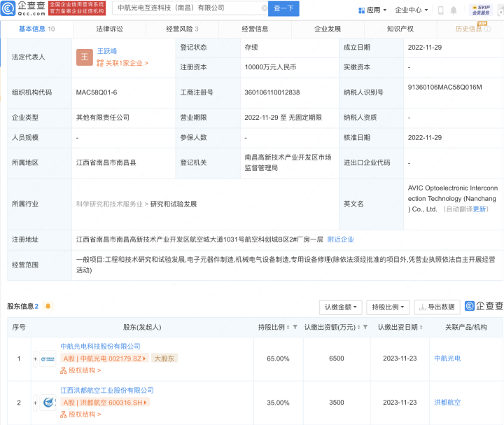Image resolution: width=504 pixels, height=425 pixels.
Task: Click the 王 avatar of legal representative
Action: click(x=85, y=57)
